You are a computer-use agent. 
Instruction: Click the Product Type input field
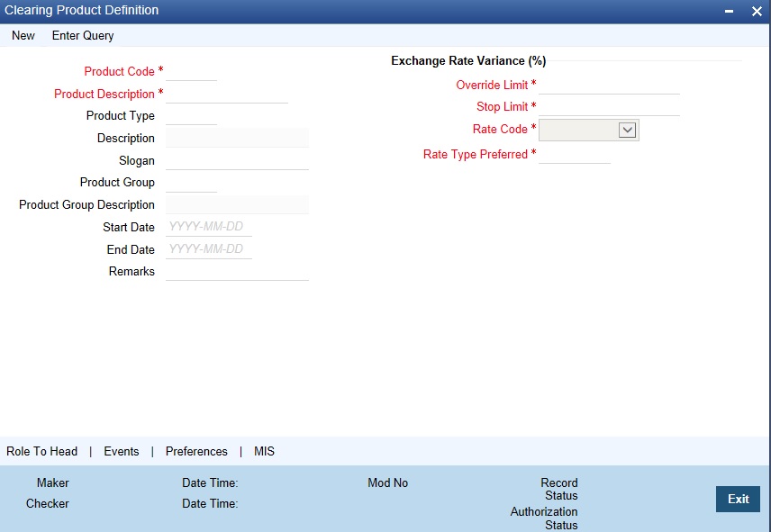(x=191, y=115)
